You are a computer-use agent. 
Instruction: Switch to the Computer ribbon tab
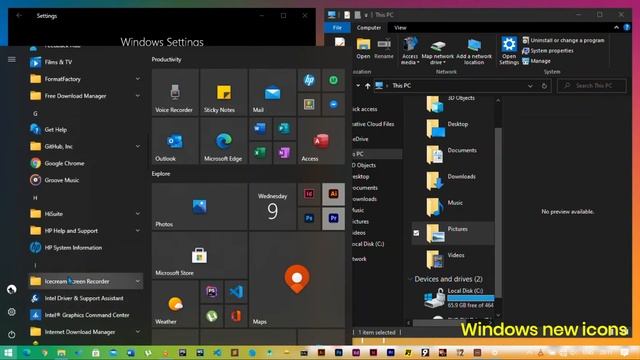[x=369, y=28]
